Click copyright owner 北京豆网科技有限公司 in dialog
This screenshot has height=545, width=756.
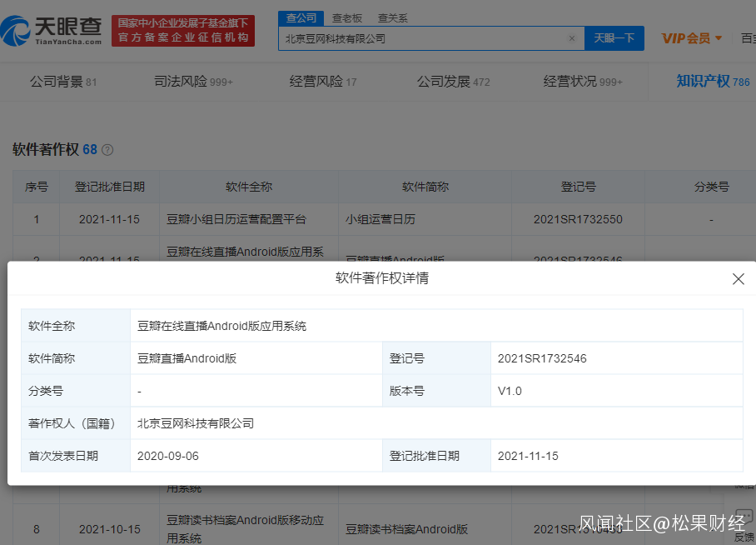[x=196, y=423]
